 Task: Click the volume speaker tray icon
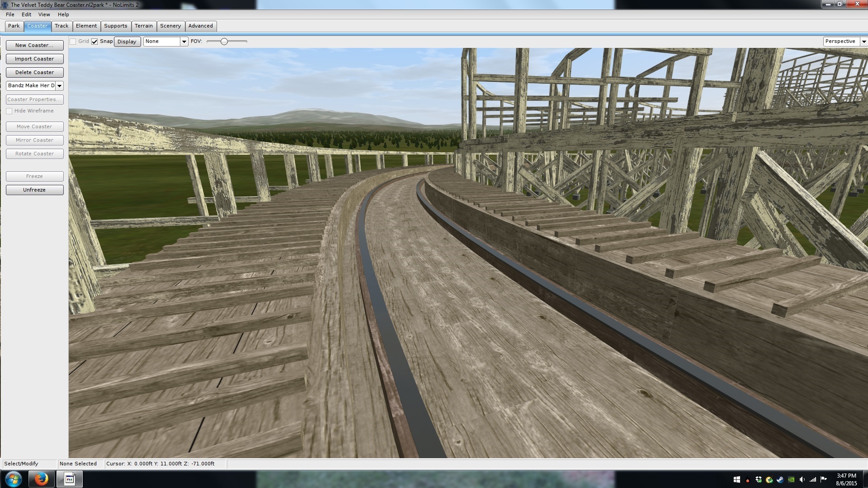click(x=802, y=479)
